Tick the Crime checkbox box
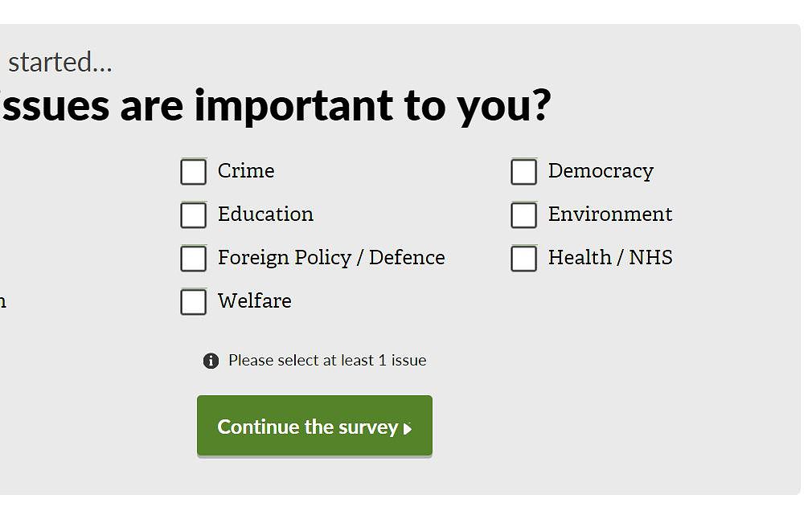Viewport: 812px width, 531px height. pyautogui.click(x=194, y=172)
